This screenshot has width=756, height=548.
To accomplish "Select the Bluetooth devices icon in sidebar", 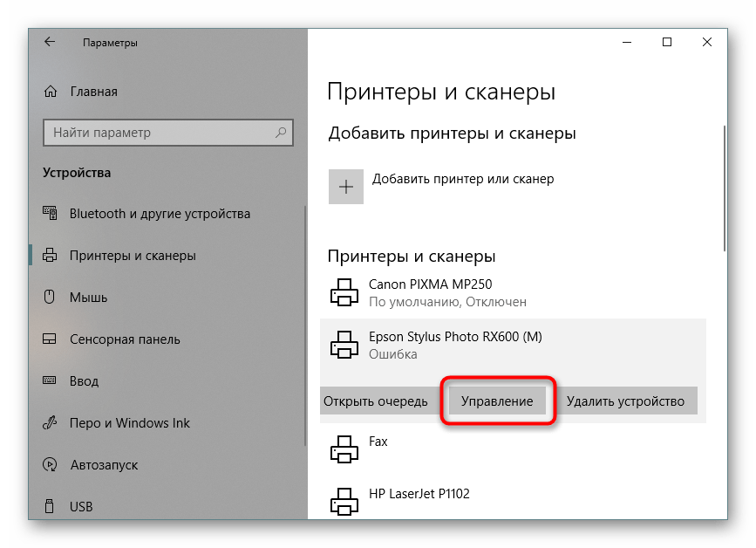I will point(48,214).
